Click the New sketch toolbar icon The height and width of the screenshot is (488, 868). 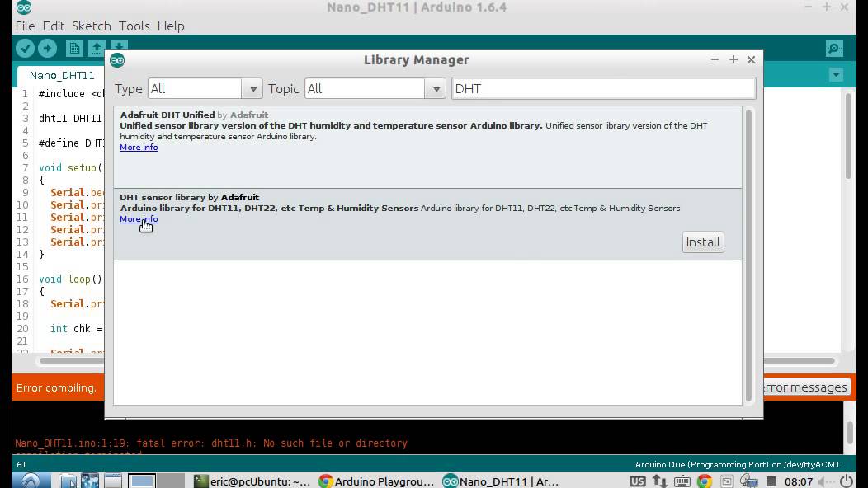(x=74, y=49)
